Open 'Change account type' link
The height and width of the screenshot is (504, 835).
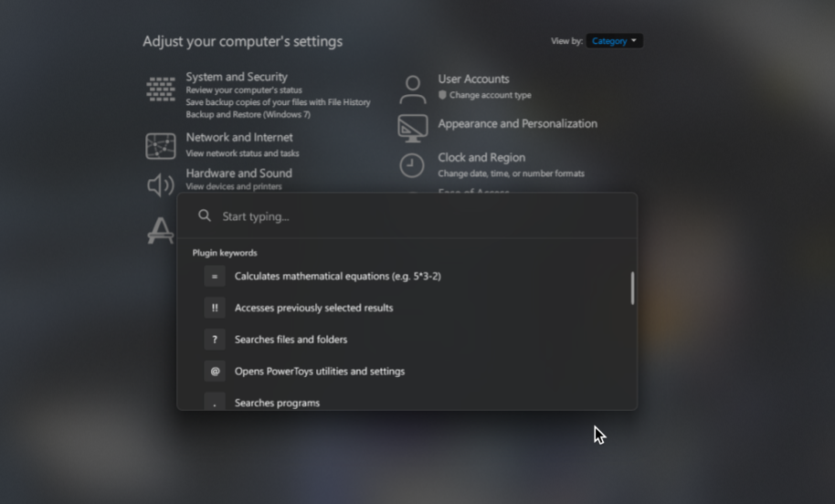[x=490, y=95]
